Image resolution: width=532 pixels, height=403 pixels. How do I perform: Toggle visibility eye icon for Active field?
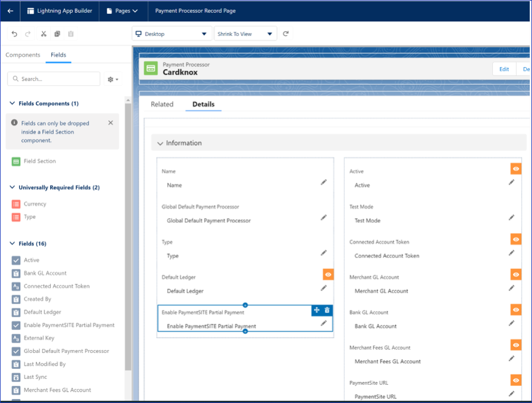[515, 169]
